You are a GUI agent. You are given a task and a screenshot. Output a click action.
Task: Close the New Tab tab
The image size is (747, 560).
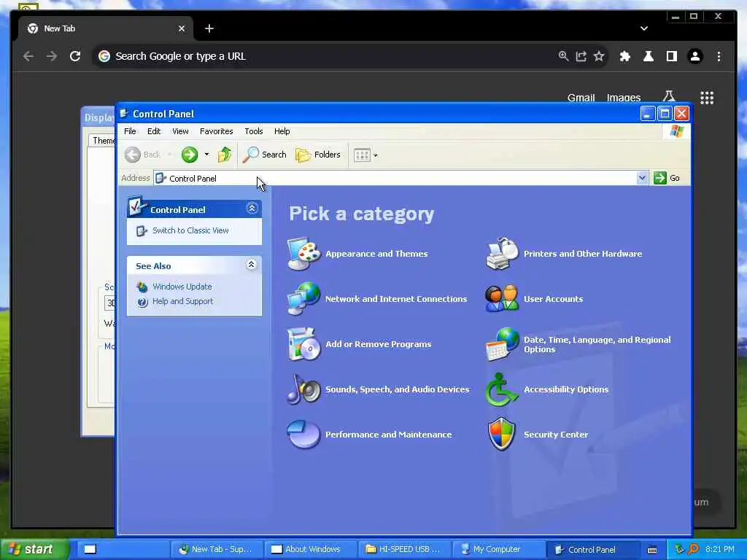coord(182,28)
